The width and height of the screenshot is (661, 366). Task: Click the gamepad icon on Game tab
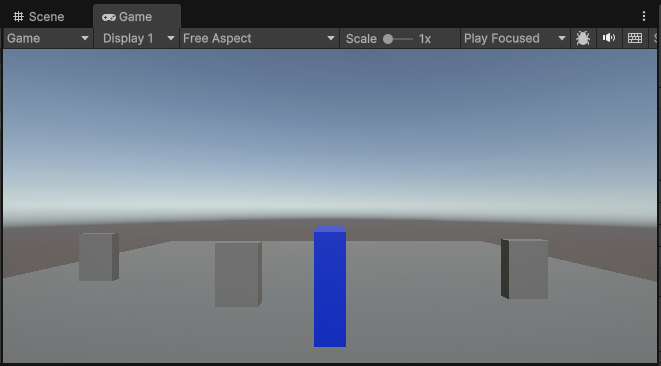[109, 17]
